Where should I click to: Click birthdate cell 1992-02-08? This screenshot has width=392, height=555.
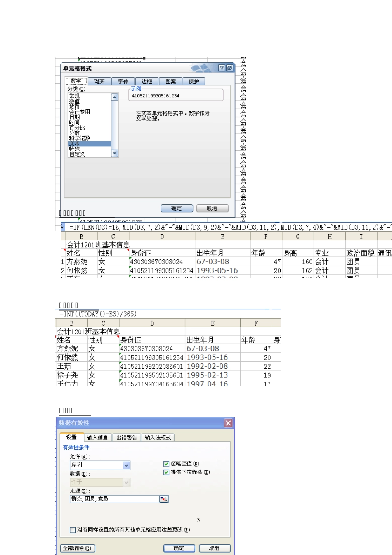213,366
